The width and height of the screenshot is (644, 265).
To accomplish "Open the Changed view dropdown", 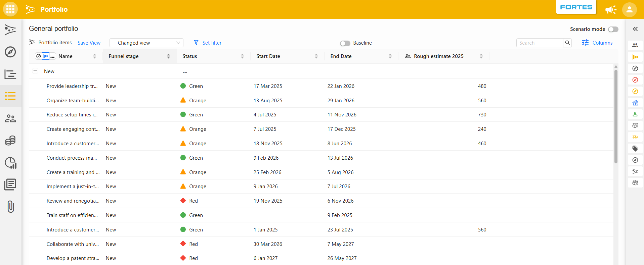I will pos(146,43).
